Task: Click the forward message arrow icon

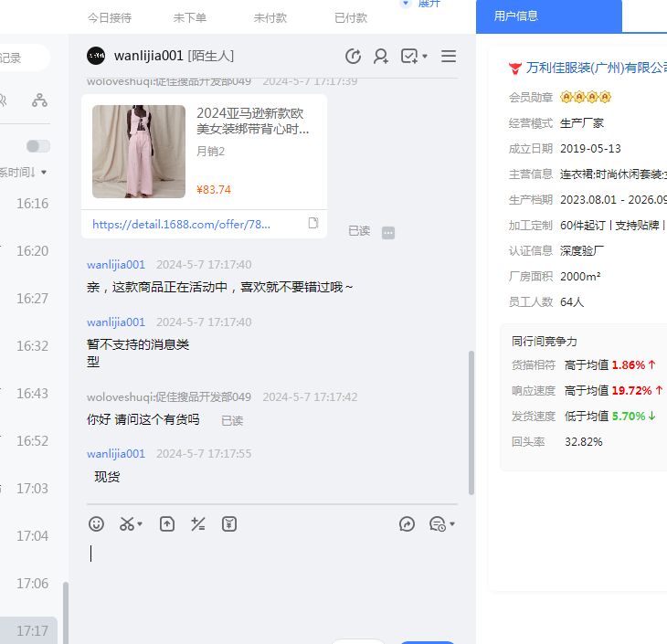Action: (408, 523)
